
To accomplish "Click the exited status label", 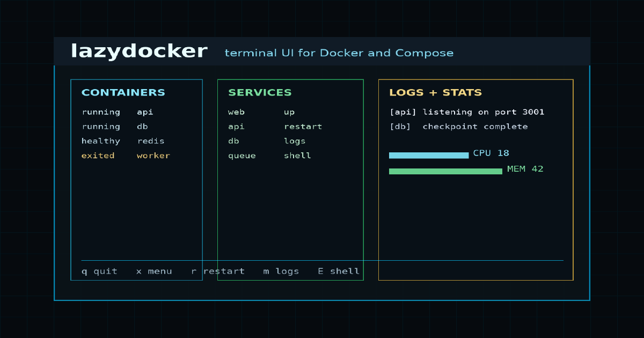I will [98, 156].
